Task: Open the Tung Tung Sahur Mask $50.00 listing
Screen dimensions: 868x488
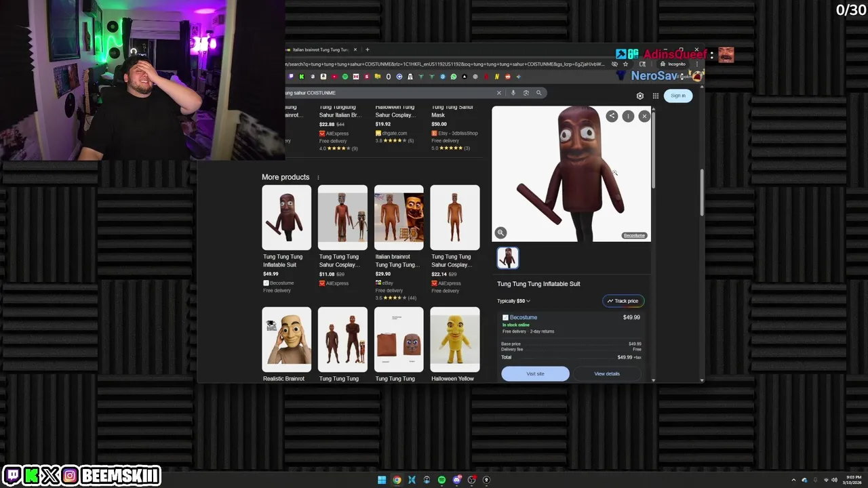Action: [x=455, y=127]
